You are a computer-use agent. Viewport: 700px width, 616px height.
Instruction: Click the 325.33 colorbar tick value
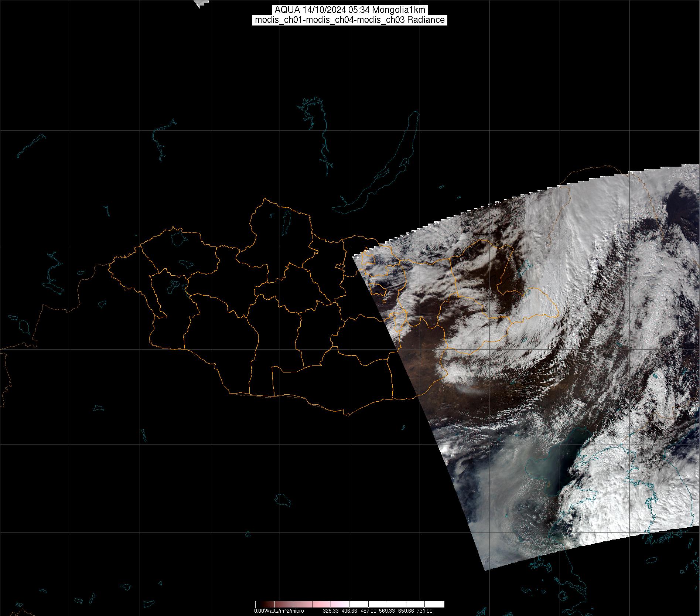click(331, 611)
